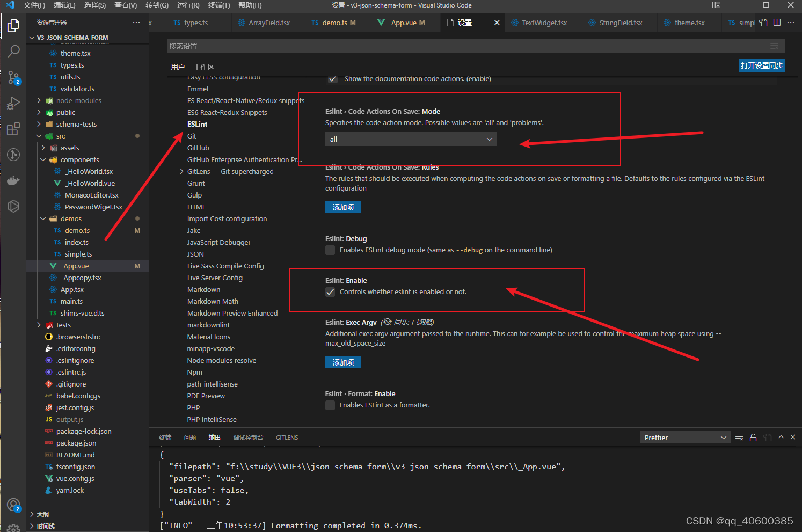Enable ESLint as a formatter
Screen dimensions: 802x532
pyautogui.click(x=330, y=405)
